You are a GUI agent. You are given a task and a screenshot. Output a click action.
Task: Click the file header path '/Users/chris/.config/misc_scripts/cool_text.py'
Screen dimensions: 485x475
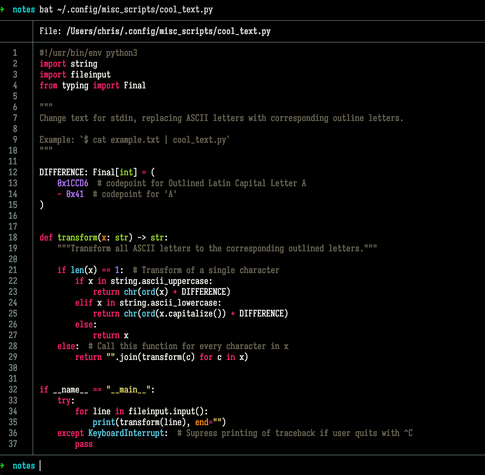[x=168, y=31]
